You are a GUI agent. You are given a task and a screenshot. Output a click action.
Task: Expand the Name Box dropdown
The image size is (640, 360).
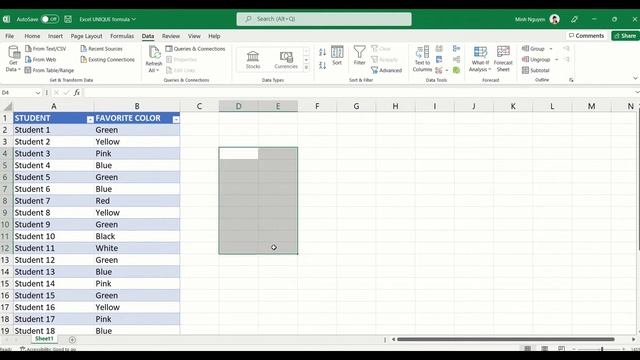tap(38, 93)
